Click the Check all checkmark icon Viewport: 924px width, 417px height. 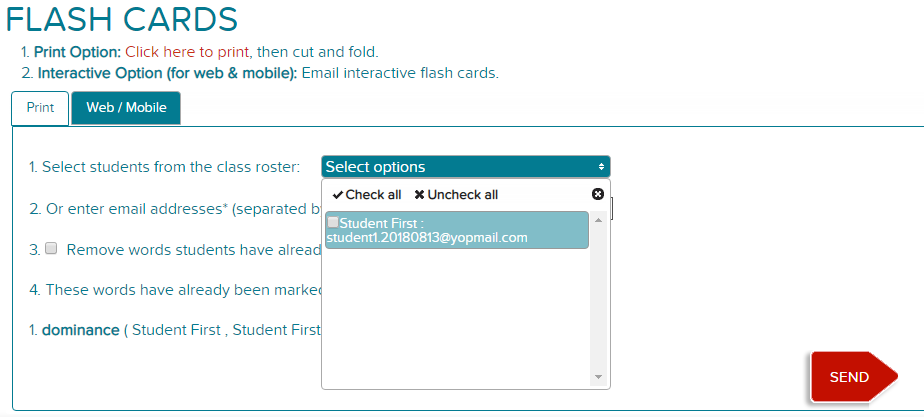(x=338, y=195)
